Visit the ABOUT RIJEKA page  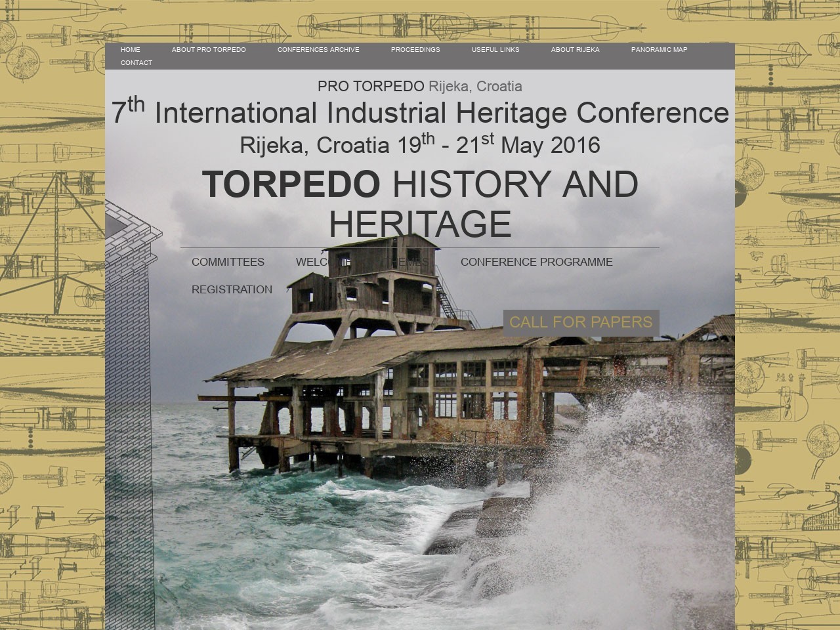tap(575, 50)
